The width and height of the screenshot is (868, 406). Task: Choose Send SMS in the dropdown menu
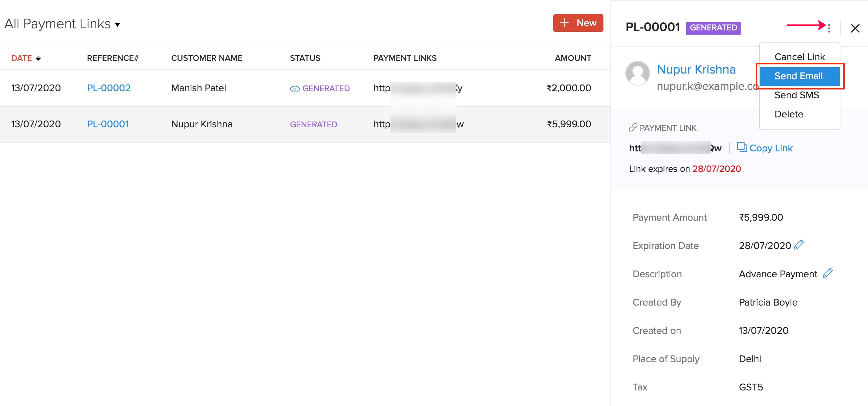pyautogui.click(x=797, y=95)
